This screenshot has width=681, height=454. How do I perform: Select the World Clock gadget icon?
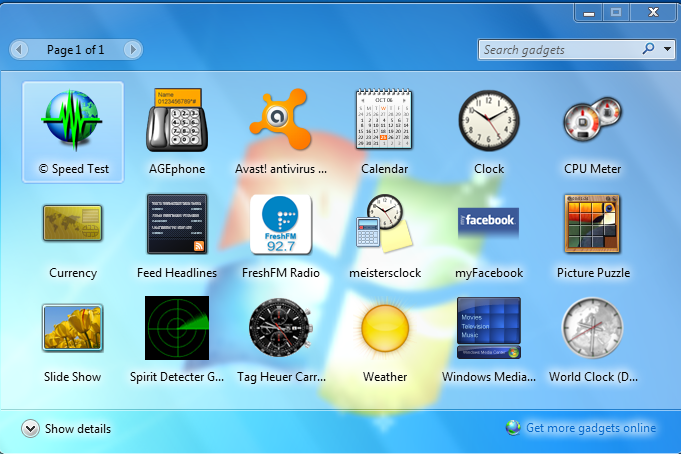[592, 328]
